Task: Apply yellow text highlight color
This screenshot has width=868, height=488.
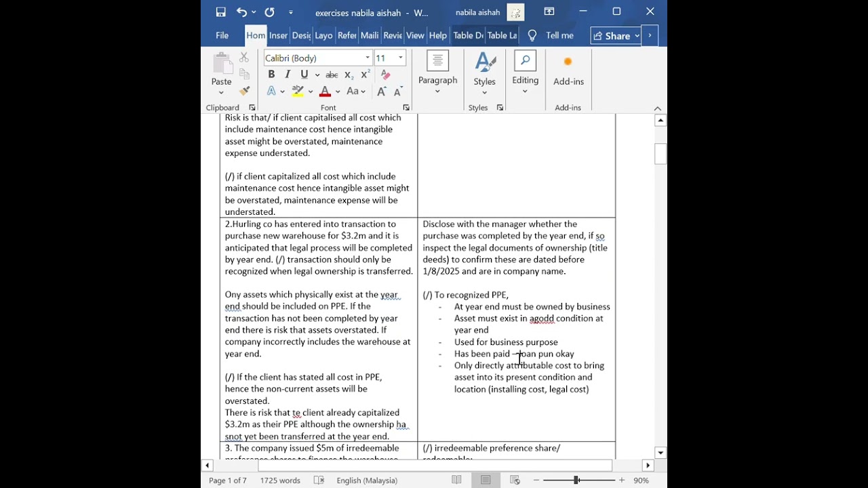Action: (297, 91)
